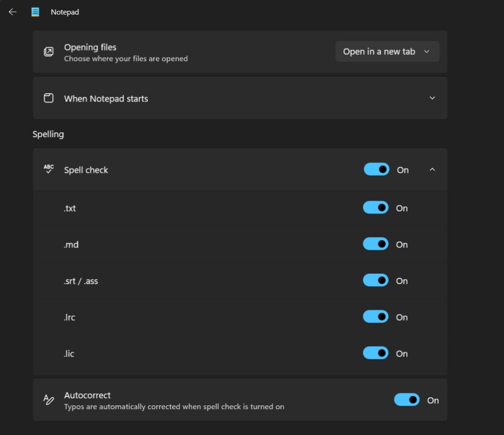The width and height of the screenshot is (504, 435).
Task: Disable spell check for .txt files
Action: tap(375, 208)
